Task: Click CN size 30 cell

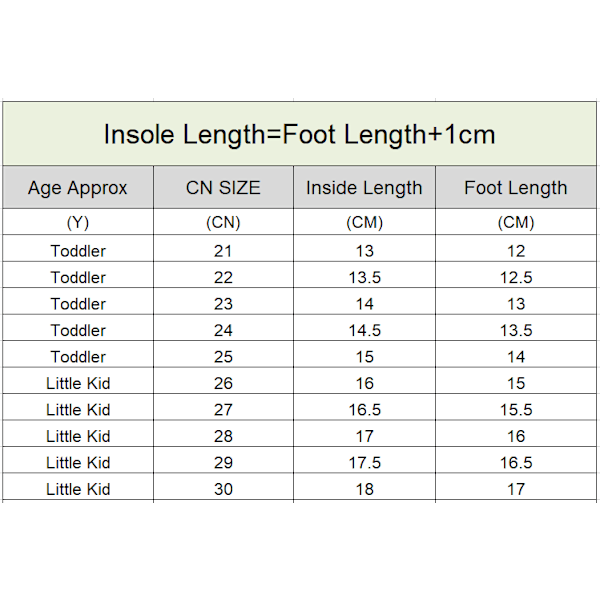Action: pos(223,489)
